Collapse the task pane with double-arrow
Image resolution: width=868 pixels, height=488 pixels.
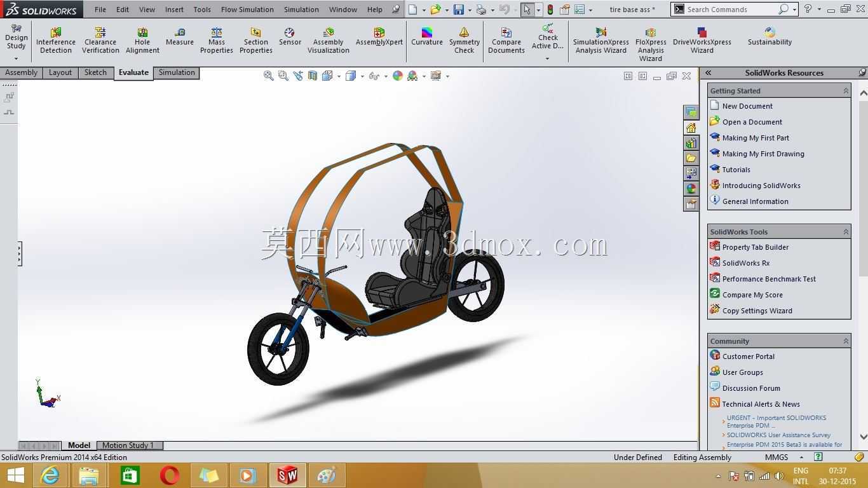(x=708, y=72)
